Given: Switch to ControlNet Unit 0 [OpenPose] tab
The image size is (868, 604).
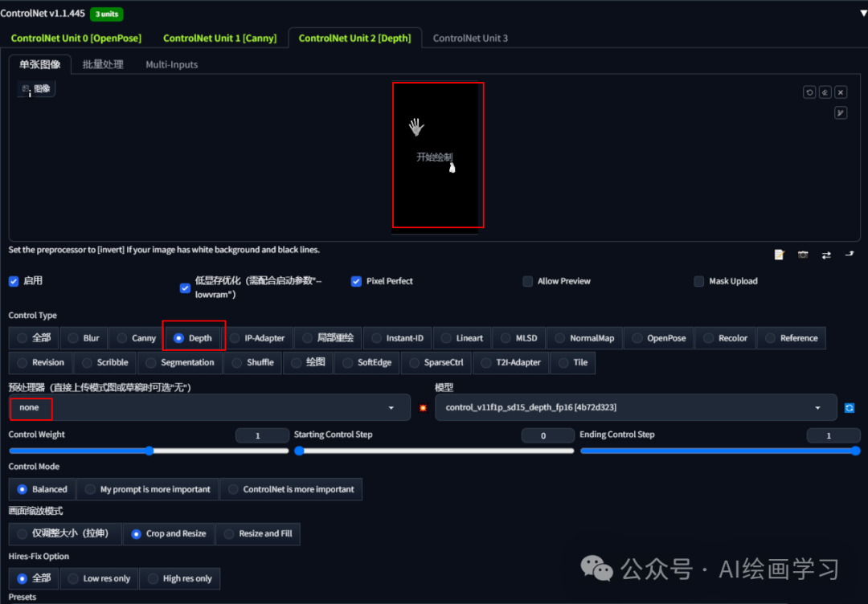Looking at the screenshot, I should [76, 39].
